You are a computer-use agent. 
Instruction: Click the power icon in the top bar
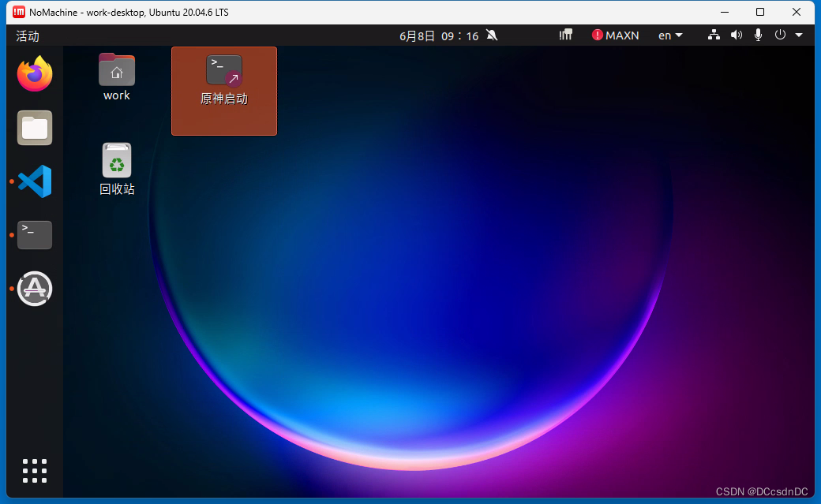click(780, 35)
